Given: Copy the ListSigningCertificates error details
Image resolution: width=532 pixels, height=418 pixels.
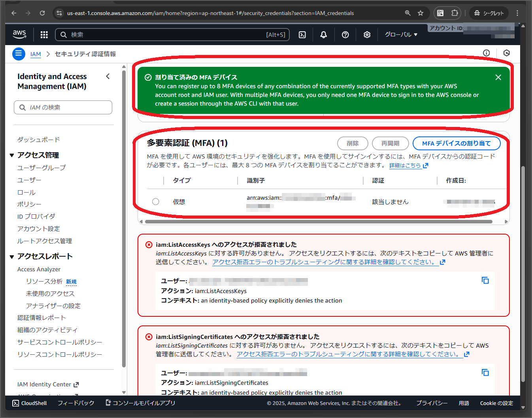Looking at the screenshot, I should coord(485,373).
